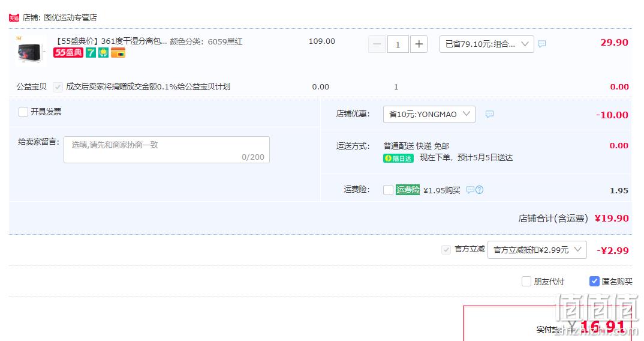Click comment icon beside shipping insurance price
The height and width of the screenshot is (341, 644).
point(470,190)
